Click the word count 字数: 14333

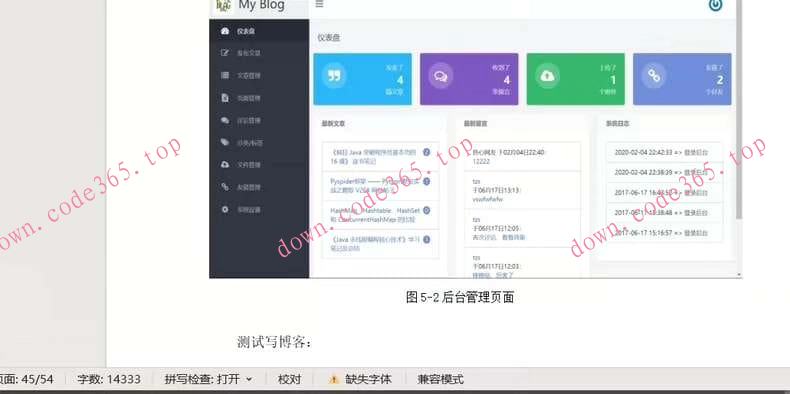pyautogui.click(x=109, y=379)
